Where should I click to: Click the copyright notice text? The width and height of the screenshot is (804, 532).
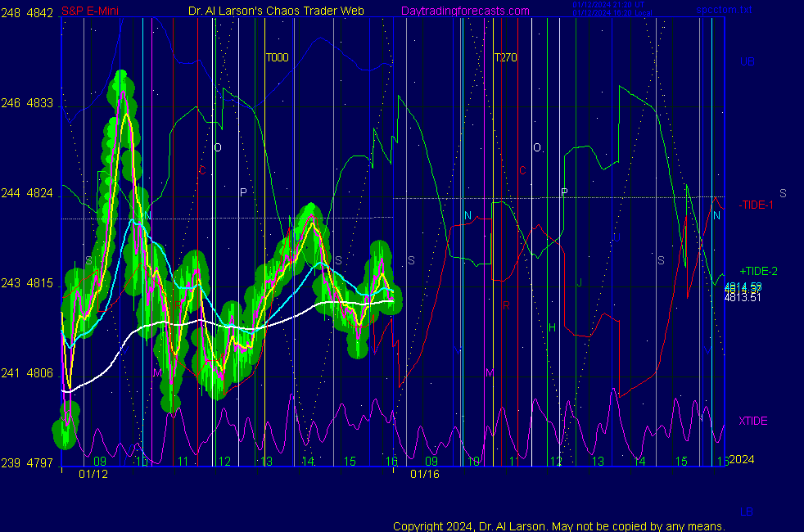[x=558, y=525]
